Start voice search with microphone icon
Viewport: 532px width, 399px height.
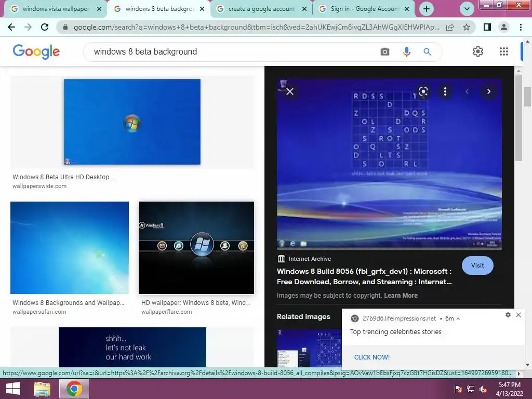[x=406, y=51]
